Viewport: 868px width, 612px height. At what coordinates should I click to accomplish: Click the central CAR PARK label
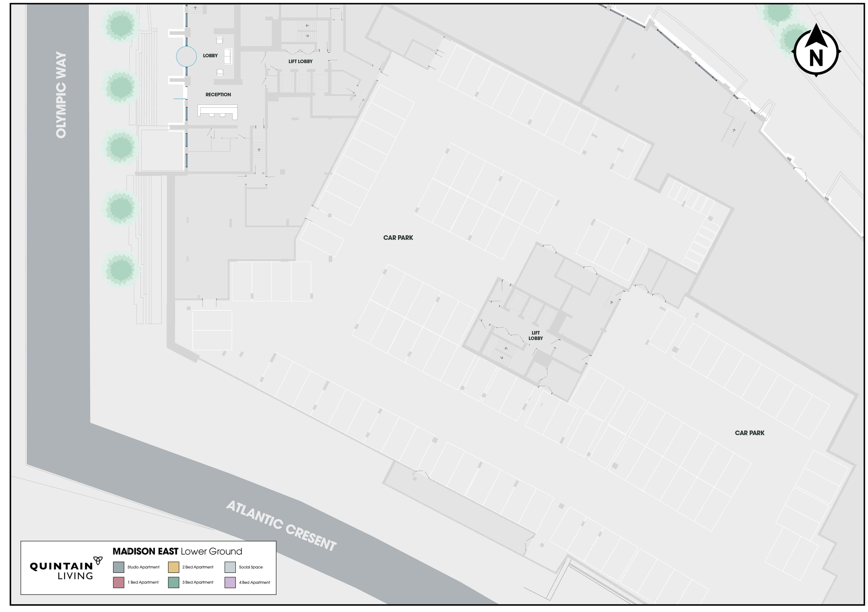coord(398,238)
